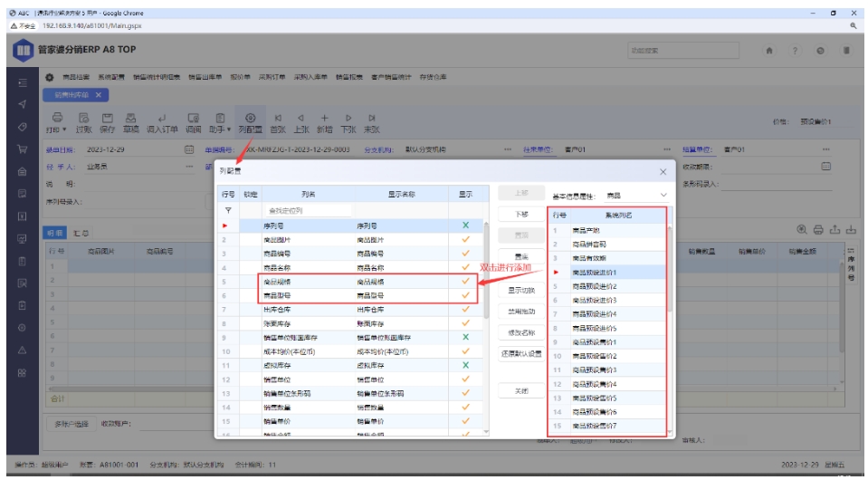Image resolution: width=868 pixels, height=480 pixels.
Task: Toggle display checkmark for 商品编号 row
Action: click(465, 253)
